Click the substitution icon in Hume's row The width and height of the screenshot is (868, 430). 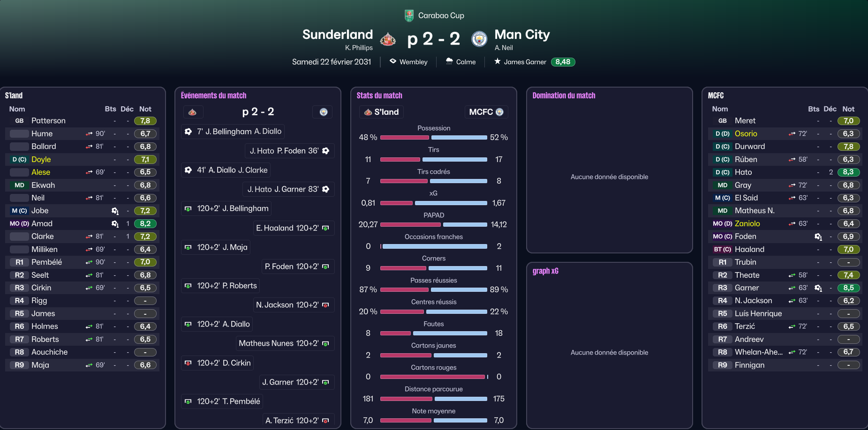click(x=89, y=134)
